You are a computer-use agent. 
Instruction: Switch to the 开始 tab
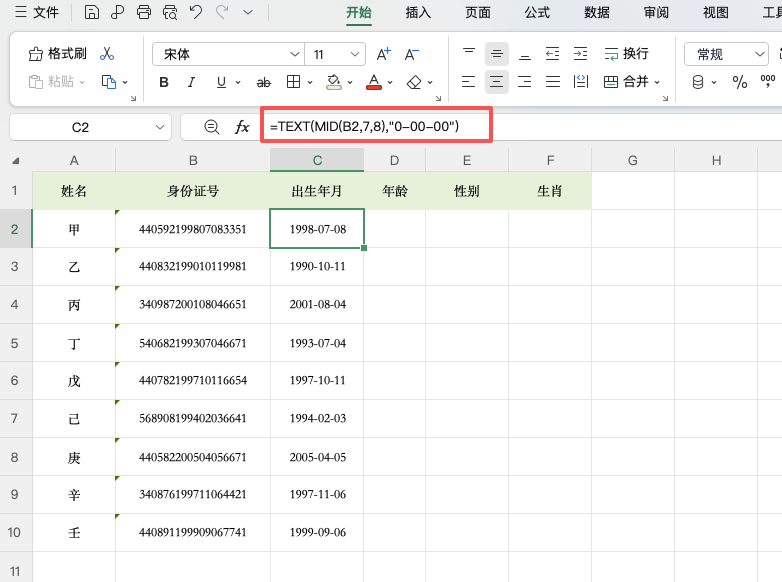(x=359, y=12)
